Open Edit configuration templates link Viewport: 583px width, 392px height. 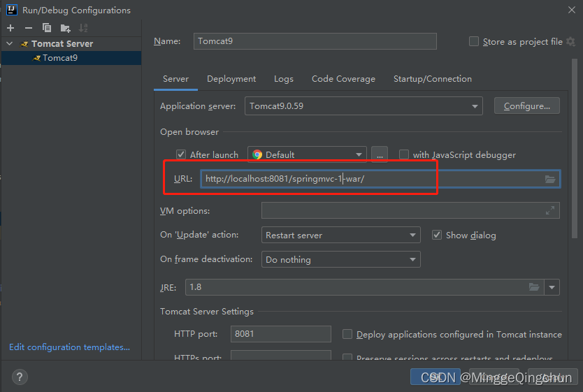69,347
